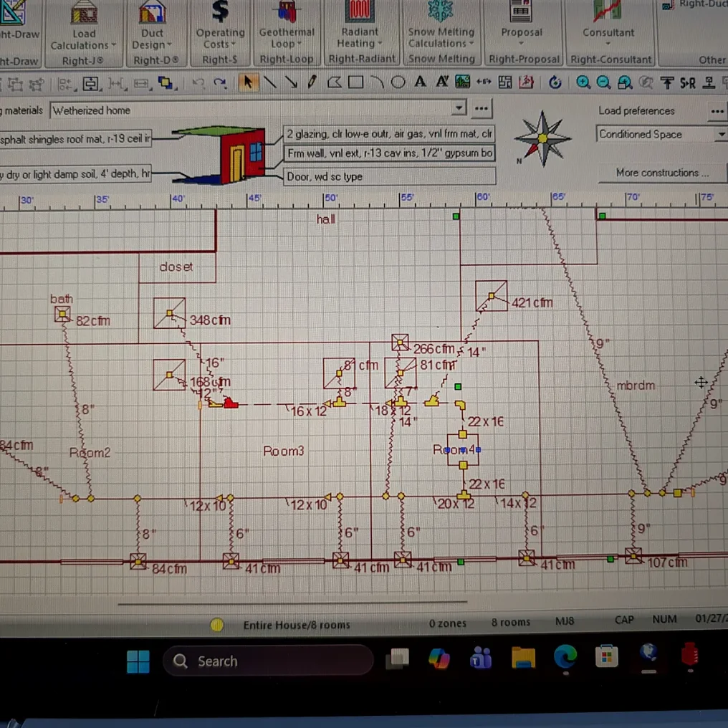Click the Door, wd sc type field
Viewport: 728px width, 728px height.
(x=389, y=176)
